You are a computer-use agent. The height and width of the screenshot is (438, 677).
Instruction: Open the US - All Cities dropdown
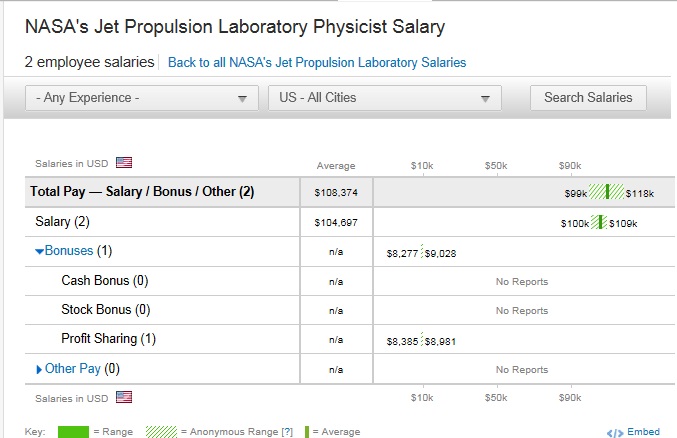(x=384, y=98)
